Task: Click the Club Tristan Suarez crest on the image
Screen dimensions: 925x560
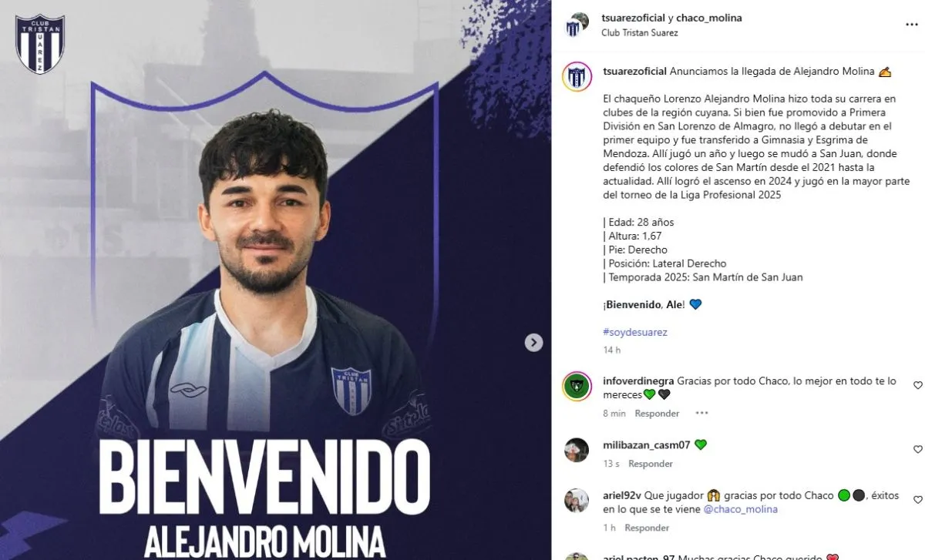Action: [40, 44]
